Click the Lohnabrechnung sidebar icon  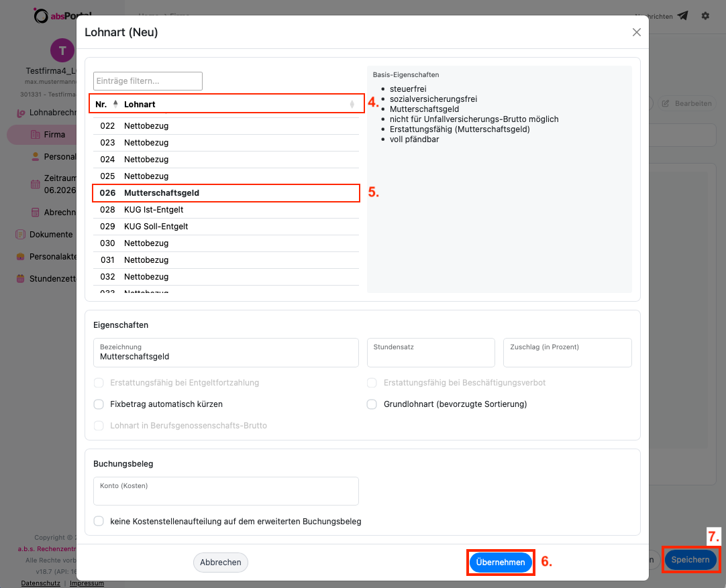[20, 113]
